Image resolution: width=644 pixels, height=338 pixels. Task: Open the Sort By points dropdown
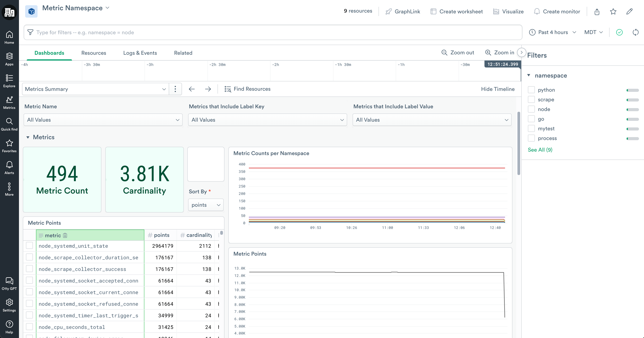click(206, 205)
